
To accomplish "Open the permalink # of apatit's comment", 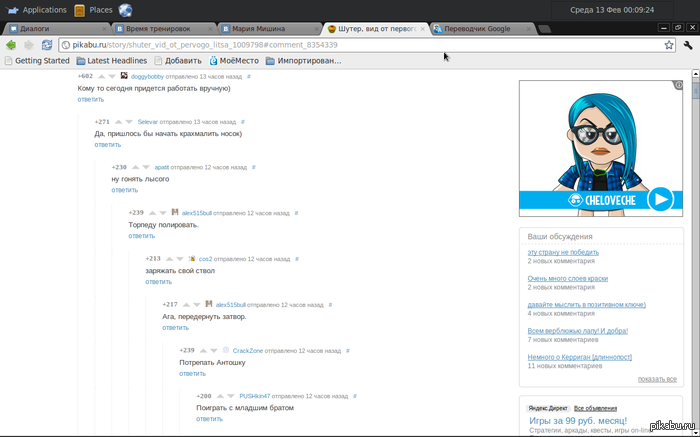I will tap(254, 167).
